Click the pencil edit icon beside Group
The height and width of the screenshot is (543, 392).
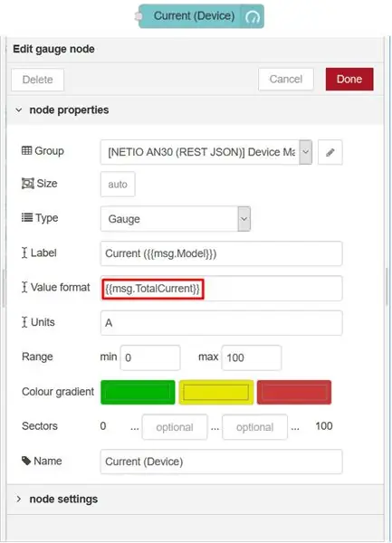(330, 152)
